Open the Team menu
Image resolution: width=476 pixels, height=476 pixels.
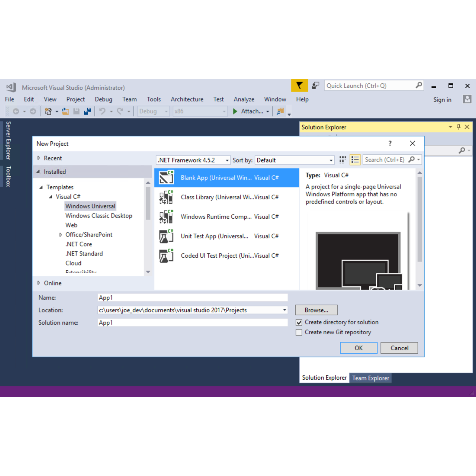pyautogui.click(x=129, y=99)
